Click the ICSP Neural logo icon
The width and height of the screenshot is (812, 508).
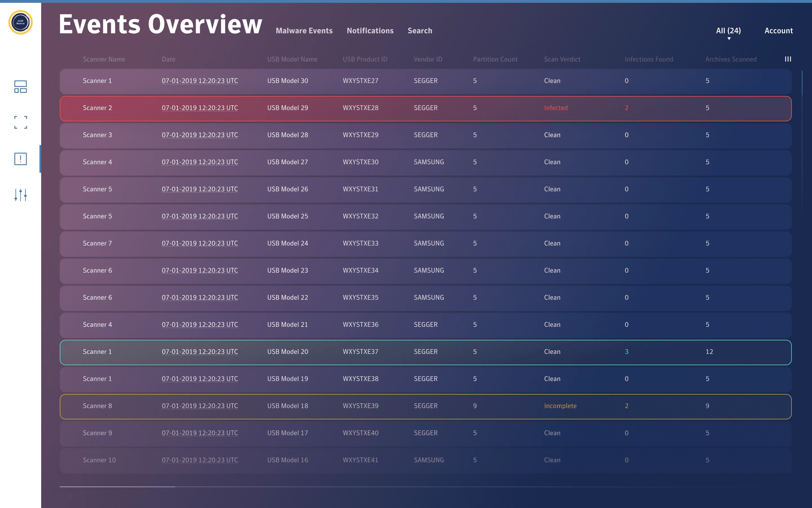click(21, 23)
